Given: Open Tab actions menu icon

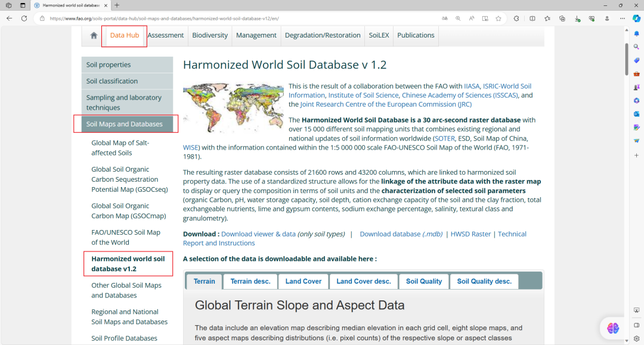Looking at the screenshot, I should point(23,5).
